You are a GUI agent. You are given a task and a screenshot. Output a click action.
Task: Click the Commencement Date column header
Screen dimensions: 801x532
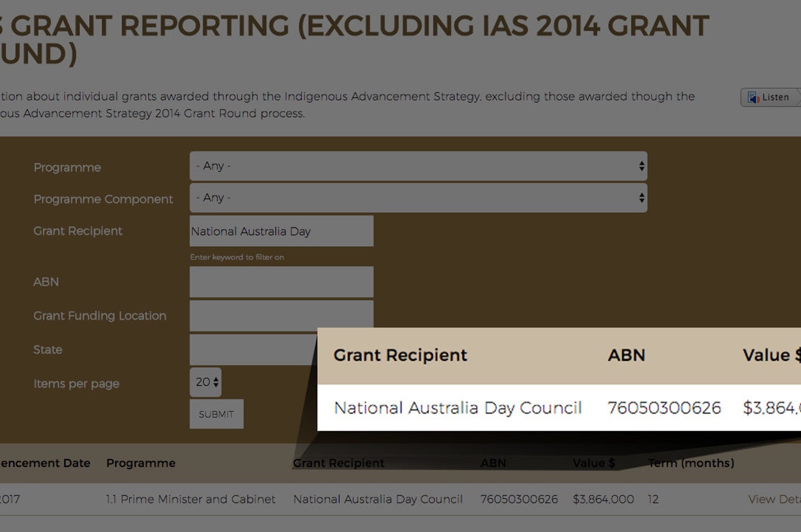coord(45,463)
